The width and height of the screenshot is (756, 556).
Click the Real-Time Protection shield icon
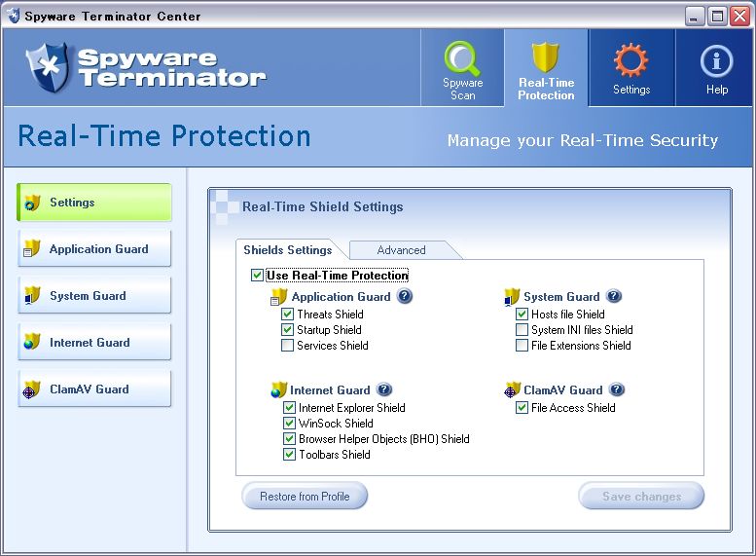(546, 58)
